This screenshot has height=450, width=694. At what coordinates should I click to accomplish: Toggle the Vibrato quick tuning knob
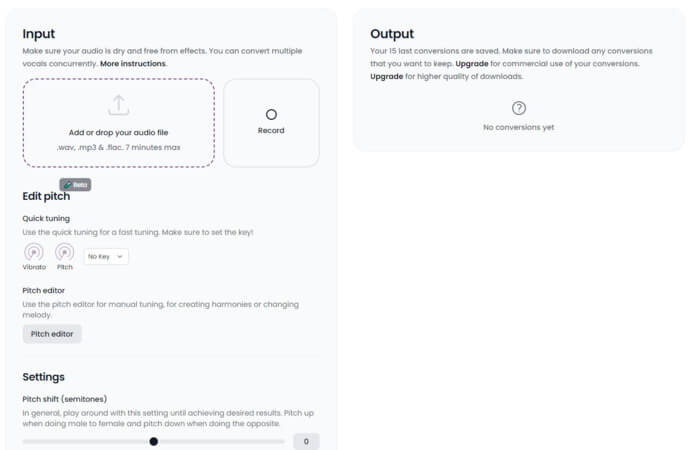click(x=34, y=252)
